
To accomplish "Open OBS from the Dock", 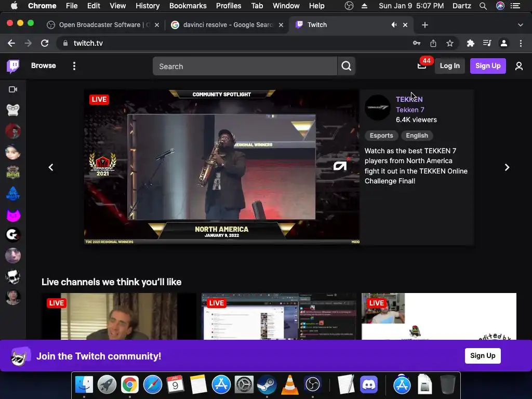I will click(312, 385).
